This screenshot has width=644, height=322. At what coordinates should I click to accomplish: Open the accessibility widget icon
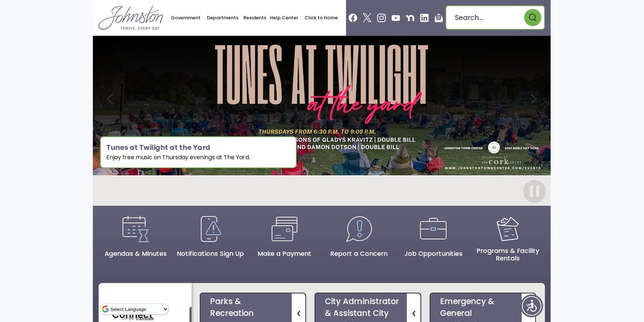click(x=532, y=306)
